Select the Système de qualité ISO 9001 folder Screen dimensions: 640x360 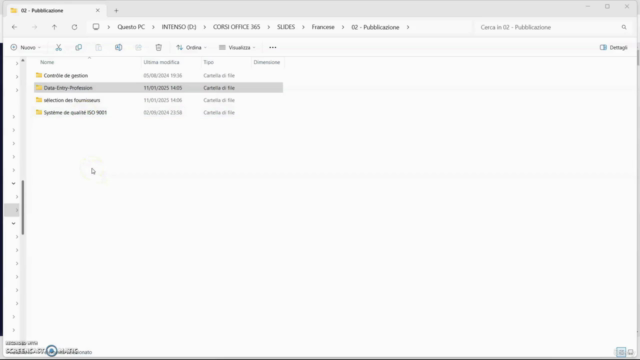(158, 113)
